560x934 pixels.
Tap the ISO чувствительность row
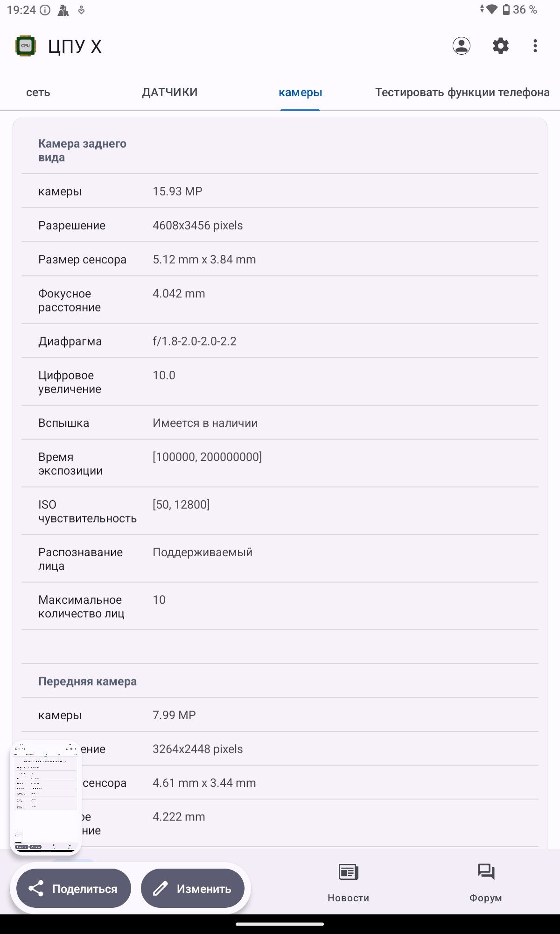coord(280,511)
